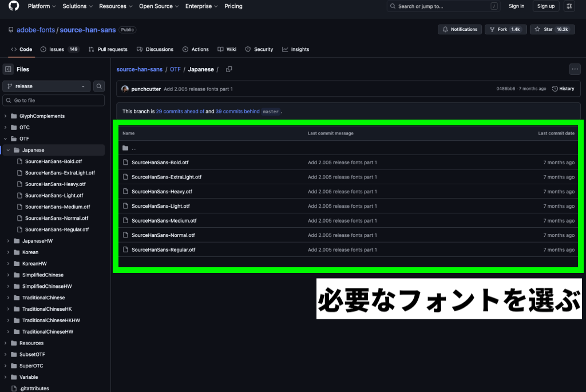Collapse file tree with panel icon
Image resolution: width=586 pixels, height=392 pixels.
coord(8,69)
